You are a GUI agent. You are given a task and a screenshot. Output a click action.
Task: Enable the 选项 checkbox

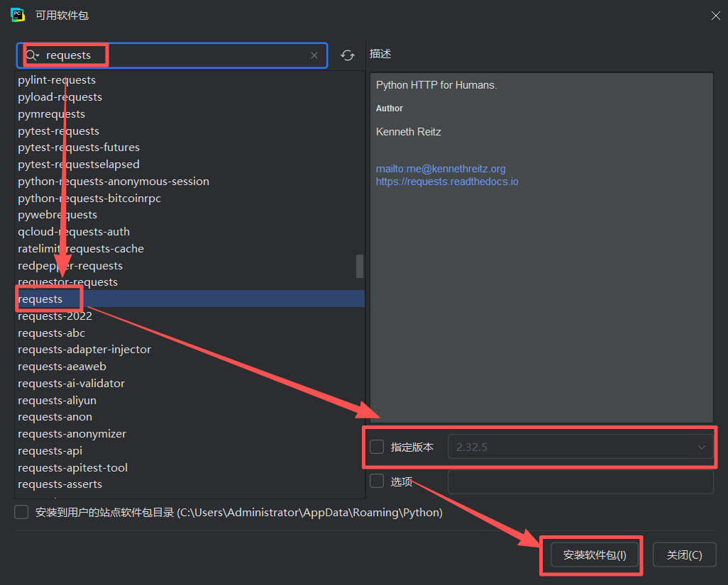377,481
